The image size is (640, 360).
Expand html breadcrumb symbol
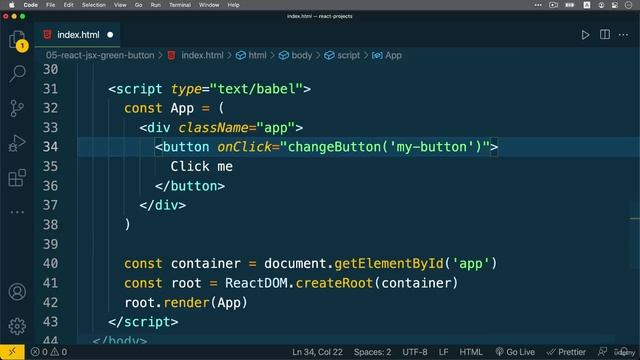pos(251,56)
